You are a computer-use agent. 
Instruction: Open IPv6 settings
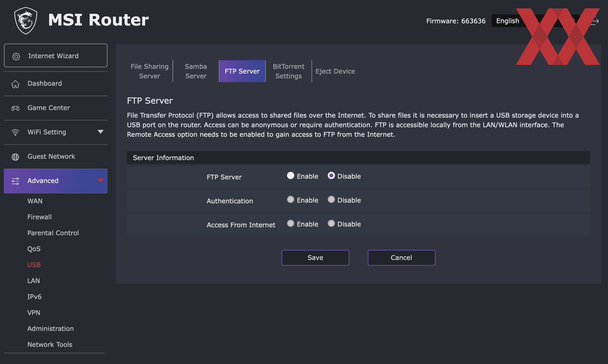pyautogui.click(x=35, y=297)
